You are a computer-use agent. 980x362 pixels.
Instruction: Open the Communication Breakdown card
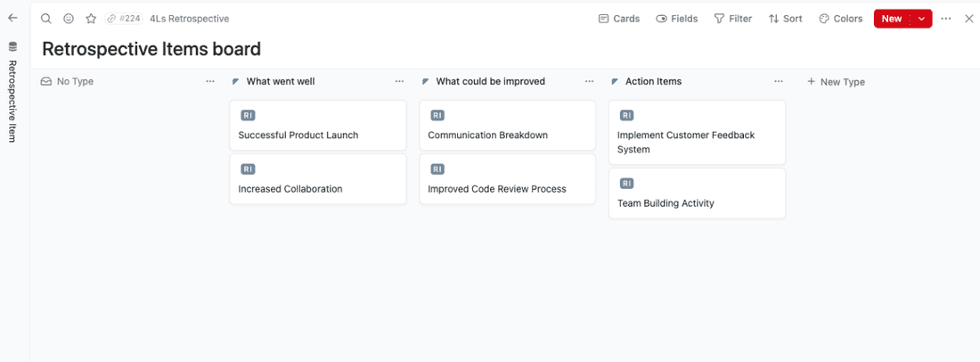[487, 136]
